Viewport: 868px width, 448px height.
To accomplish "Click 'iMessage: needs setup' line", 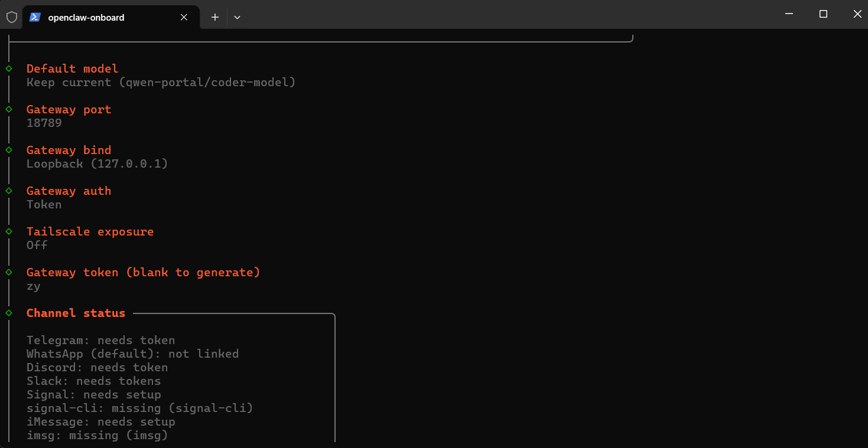I will click(x=101, y=421).
